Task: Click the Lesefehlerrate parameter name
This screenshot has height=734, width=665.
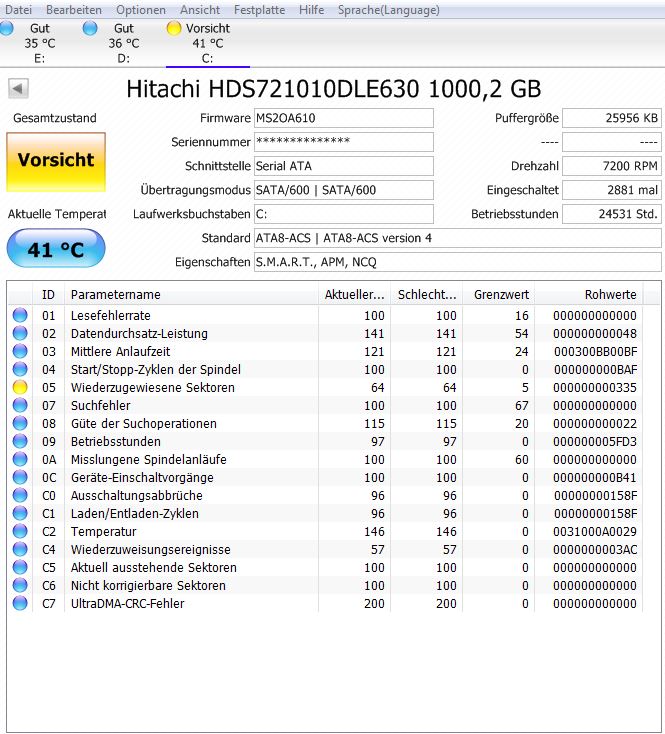Action: pos(110,316)
